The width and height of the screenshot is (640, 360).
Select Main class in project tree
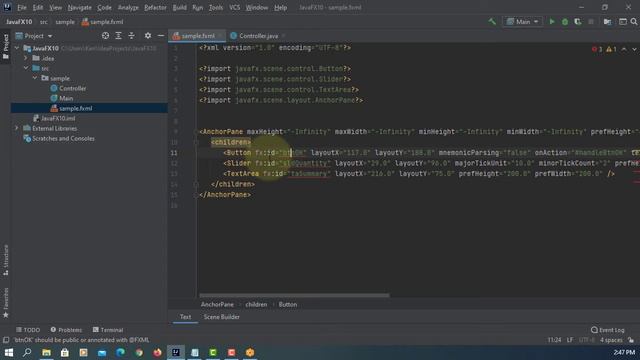66,98
